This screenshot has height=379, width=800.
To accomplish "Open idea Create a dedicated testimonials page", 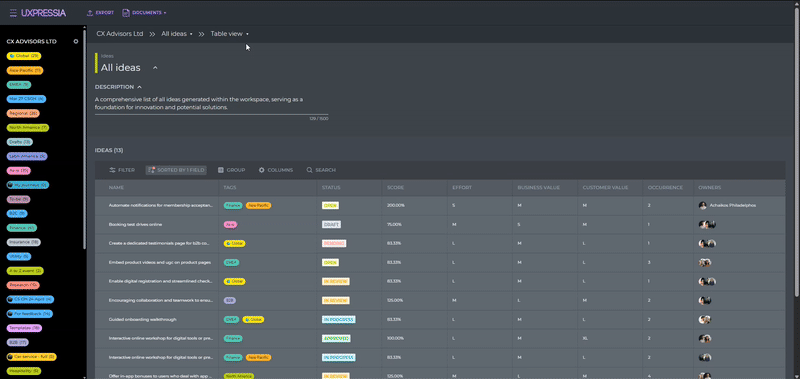I will point(159,243).
